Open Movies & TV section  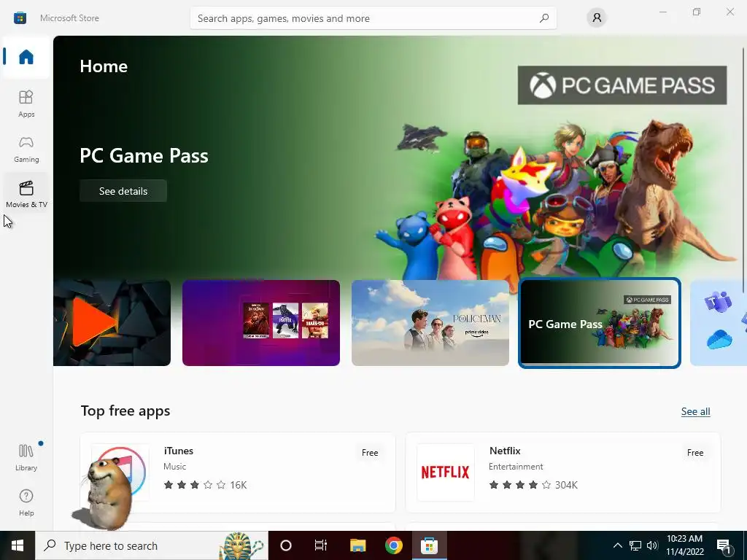point(26,194)
